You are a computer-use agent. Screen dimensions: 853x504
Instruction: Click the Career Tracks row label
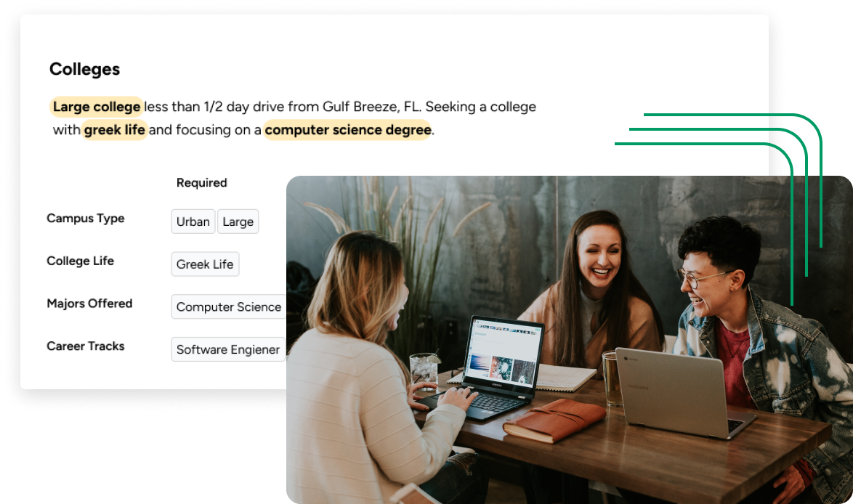click(86, 346)
